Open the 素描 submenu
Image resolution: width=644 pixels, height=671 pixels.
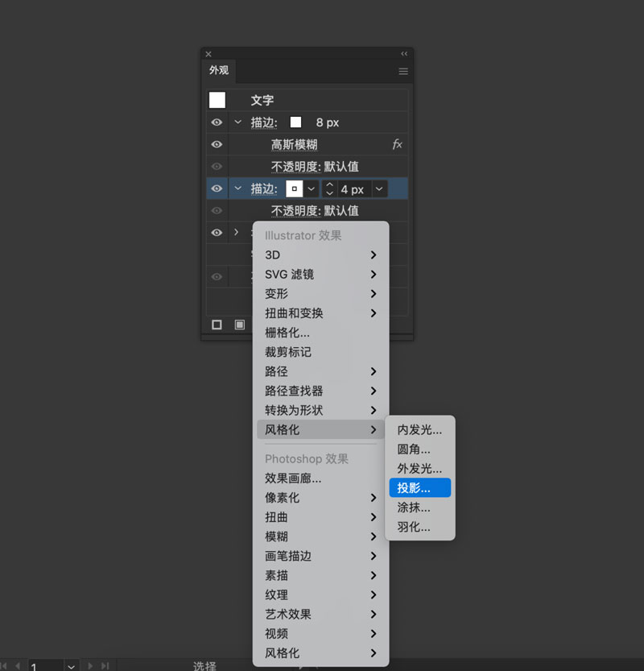(x=320, y=576)
